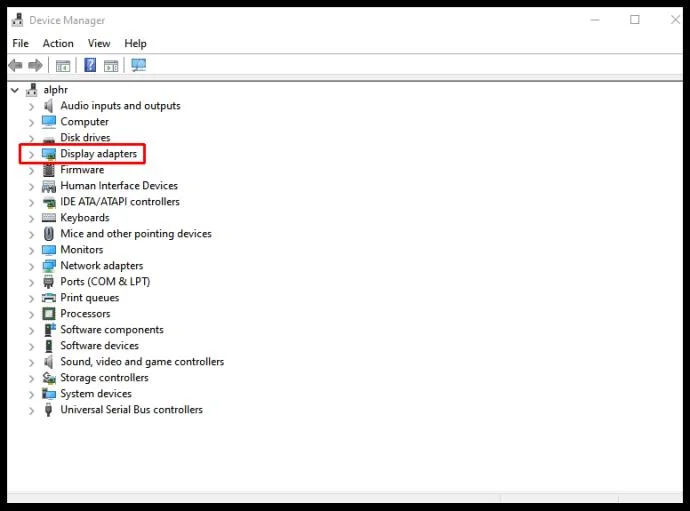This screenshot has height=511, width=690.
Task: Click the Mice and other pointing devices icon
Action: [49, 234]
